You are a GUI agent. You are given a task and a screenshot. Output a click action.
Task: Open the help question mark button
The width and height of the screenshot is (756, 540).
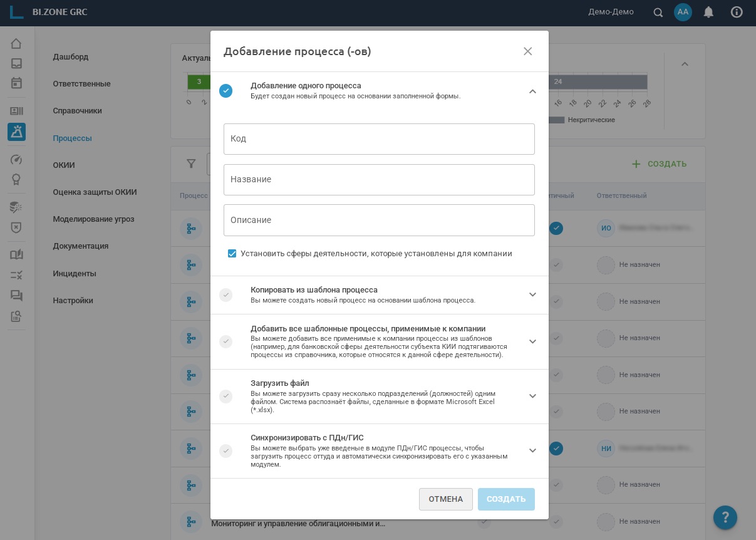(725, 517)
